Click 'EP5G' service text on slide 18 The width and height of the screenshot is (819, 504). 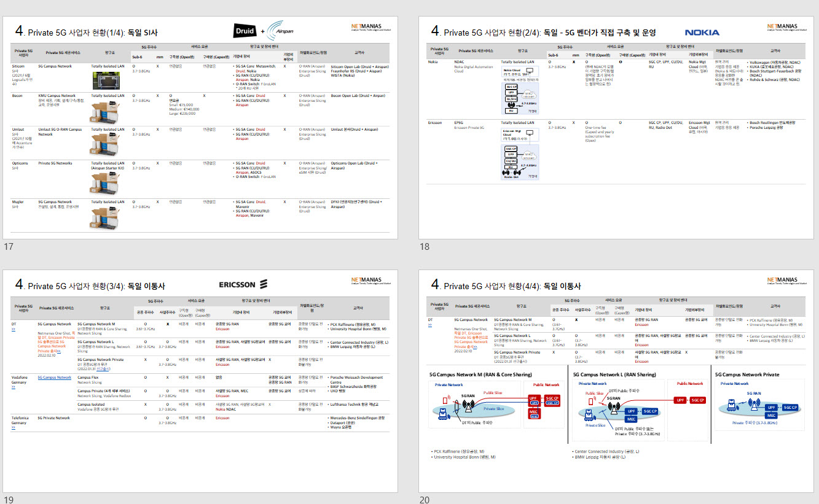pyautogui.click(x=458, y=123)
